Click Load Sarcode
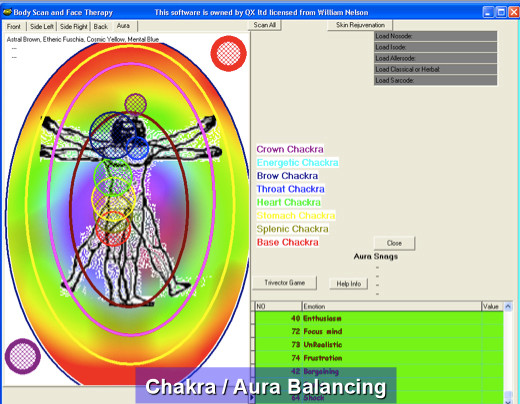Screen dimensions: 520x404 pos(435,80)
